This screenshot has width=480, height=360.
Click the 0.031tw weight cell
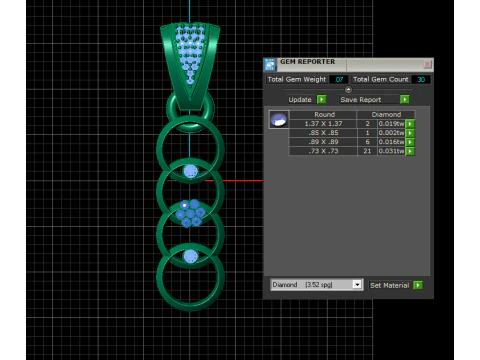[x=391, y=151]
